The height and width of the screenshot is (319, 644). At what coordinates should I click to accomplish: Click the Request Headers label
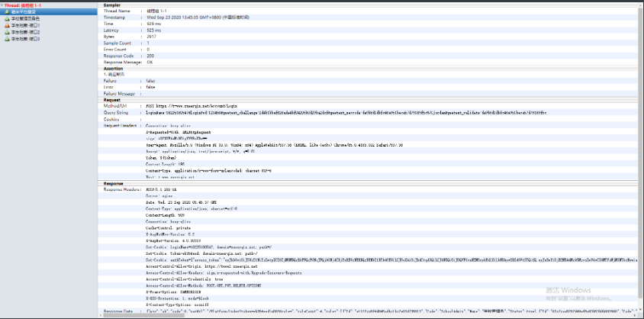[119, 125]
